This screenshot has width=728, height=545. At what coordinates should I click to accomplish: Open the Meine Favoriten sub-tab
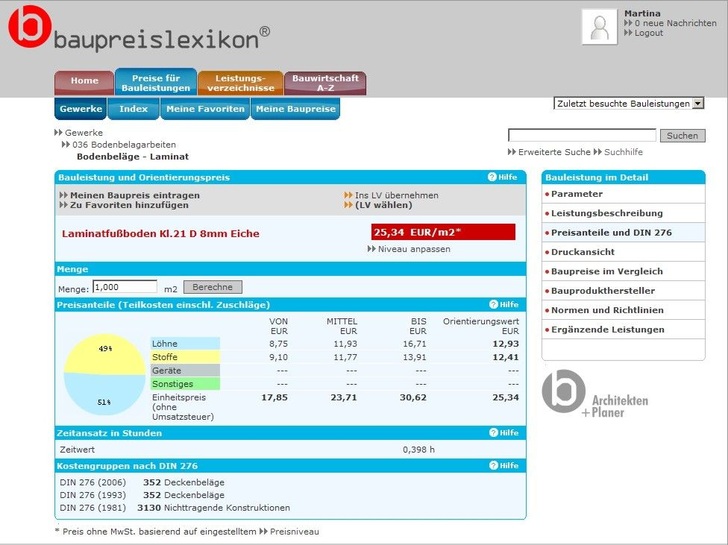pos(205,109)
